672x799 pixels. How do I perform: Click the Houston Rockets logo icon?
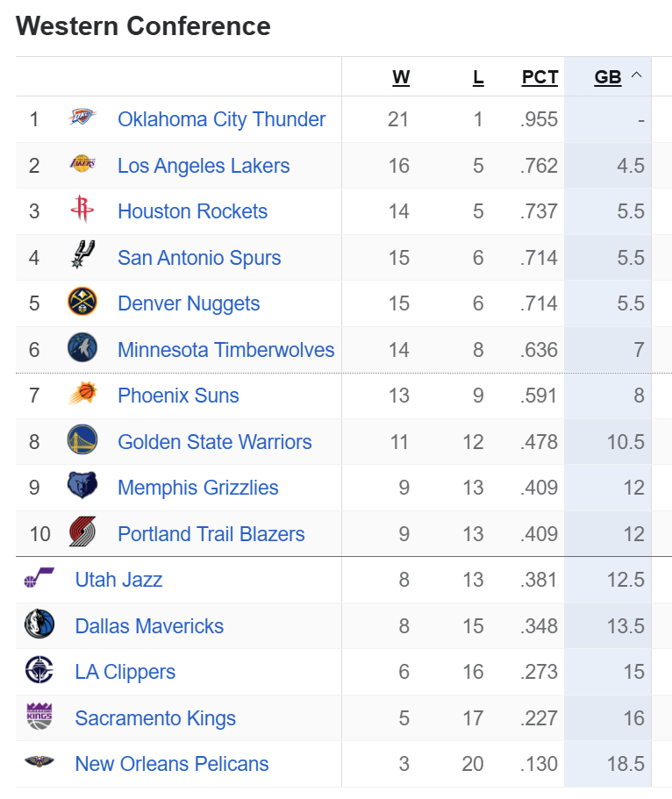[82, 210]
